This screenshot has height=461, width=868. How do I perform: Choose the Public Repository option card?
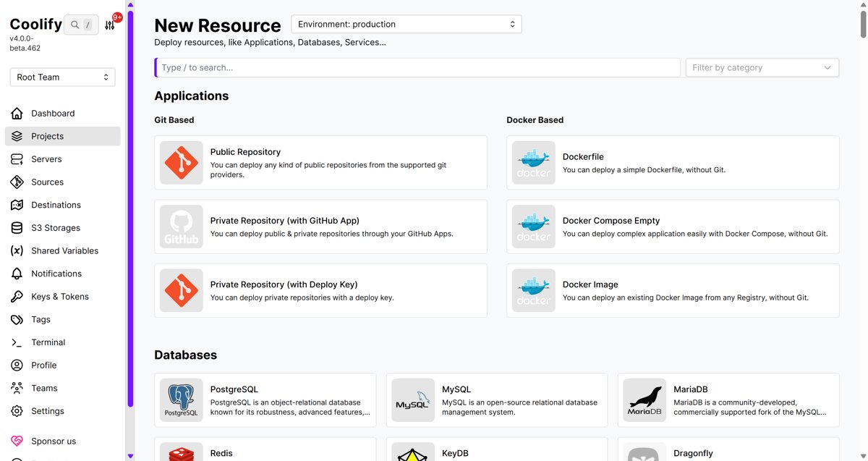click(320, 163)
